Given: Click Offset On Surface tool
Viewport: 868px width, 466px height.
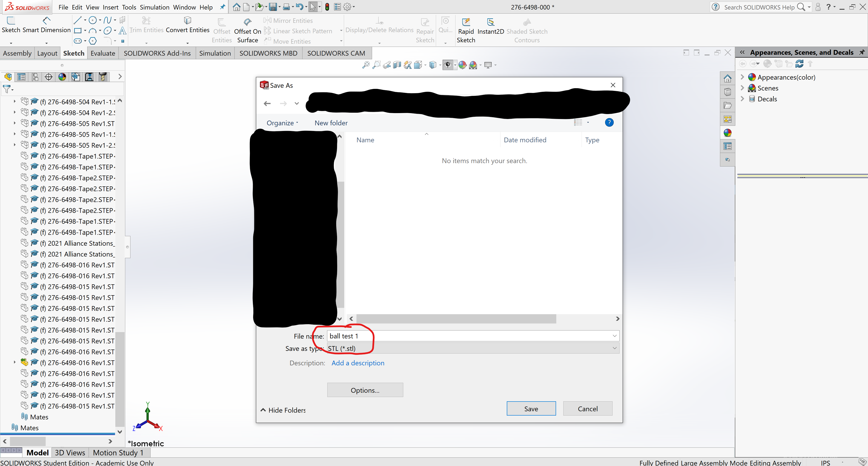Looking at the screenshot, I should [x=247, y=31].
